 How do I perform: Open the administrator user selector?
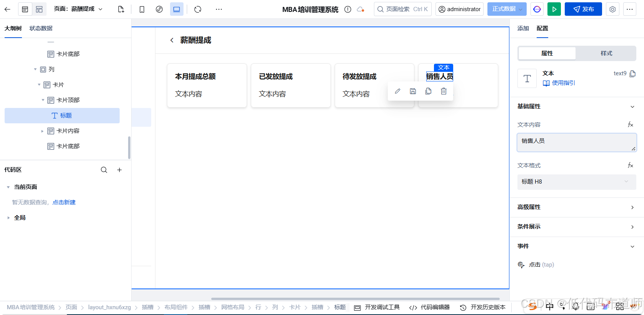tap(459, 9)
